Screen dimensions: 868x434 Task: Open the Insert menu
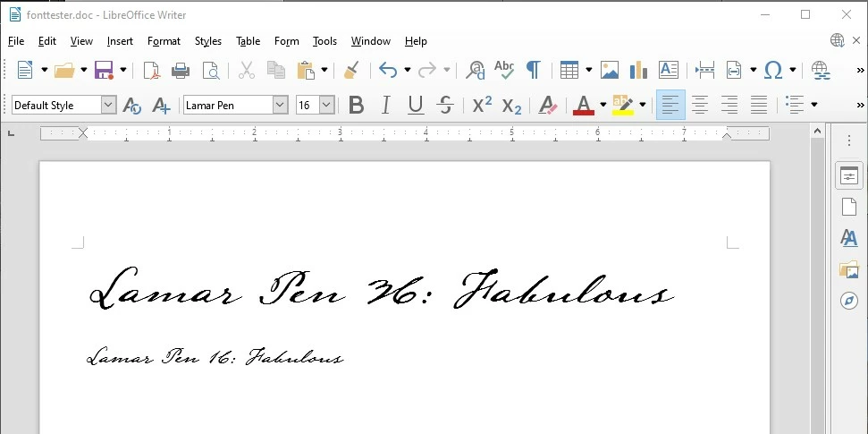(x=120, y=41)
